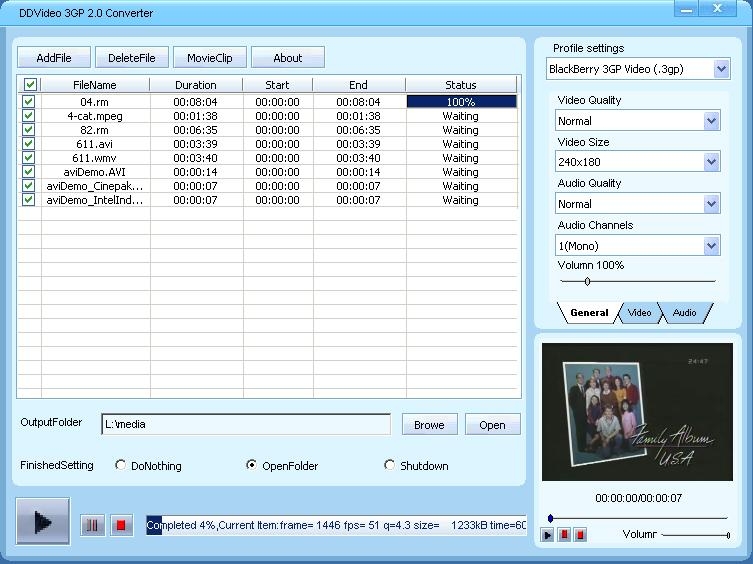This screenshot has height=564, width=753.
Task: Switch to the Video settings tab
Action: click(x=639, y=313)
